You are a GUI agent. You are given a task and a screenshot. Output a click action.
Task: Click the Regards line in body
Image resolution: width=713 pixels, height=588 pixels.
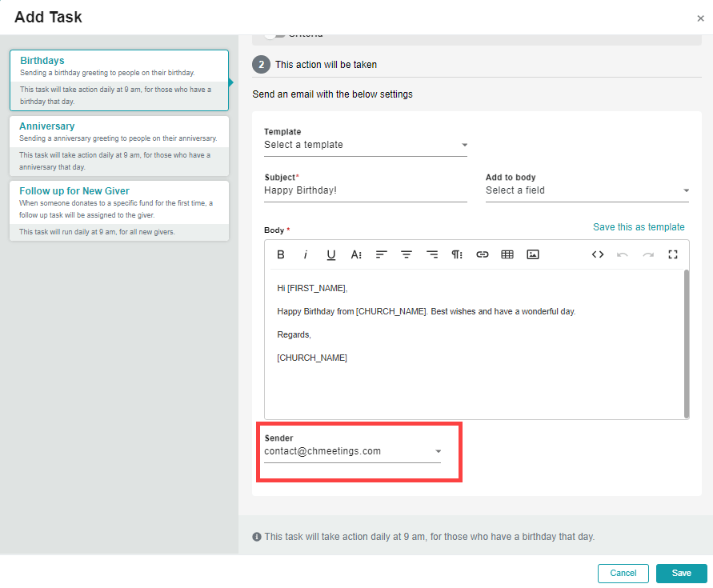pyautogui.click(x=294, y=334)
